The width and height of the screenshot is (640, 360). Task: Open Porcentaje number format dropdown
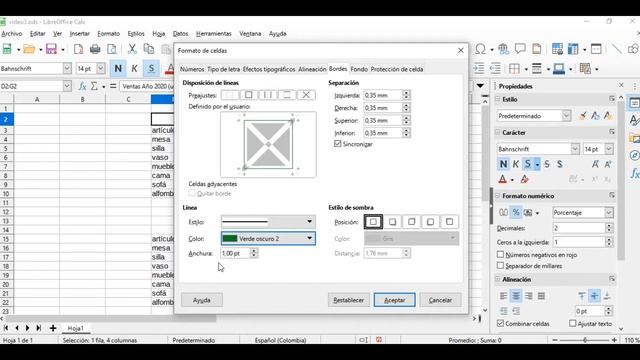[x=609, y=213]
